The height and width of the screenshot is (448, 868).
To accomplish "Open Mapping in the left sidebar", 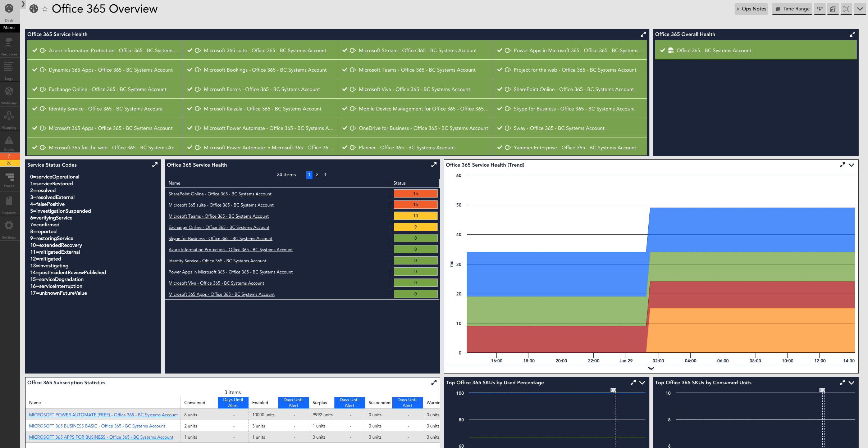I will (9, 120).
